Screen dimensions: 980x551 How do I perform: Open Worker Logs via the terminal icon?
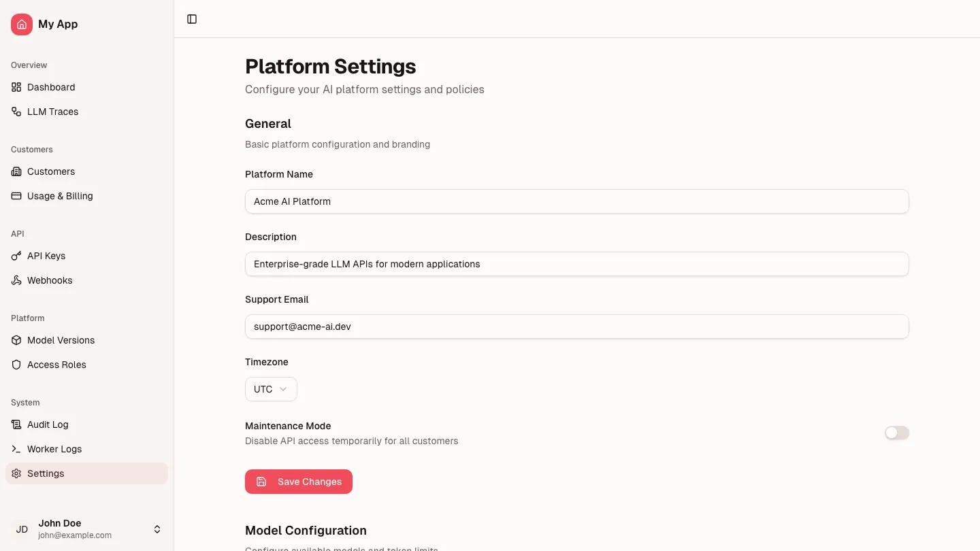pyautogui.click(x=16, y=449)
